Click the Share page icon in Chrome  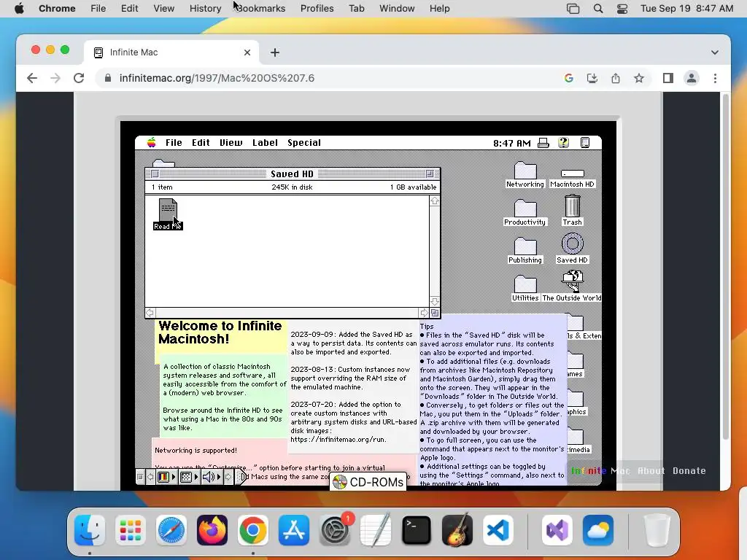[616, 78]
